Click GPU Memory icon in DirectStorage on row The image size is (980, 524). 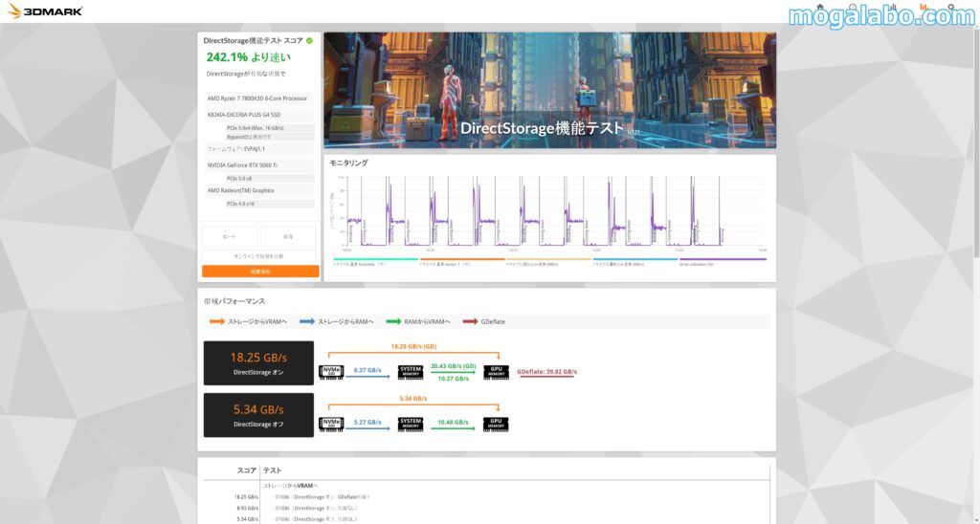pos(496,370)
